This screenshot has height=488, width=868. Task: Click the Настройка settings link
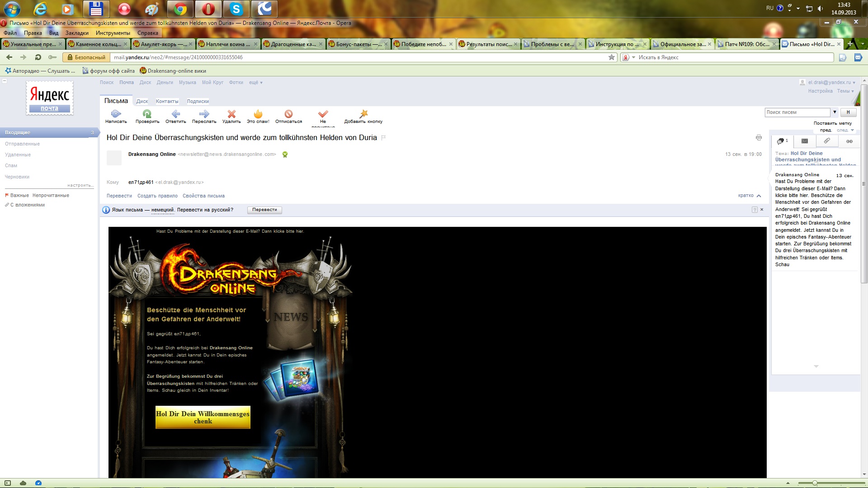point(820,91)
